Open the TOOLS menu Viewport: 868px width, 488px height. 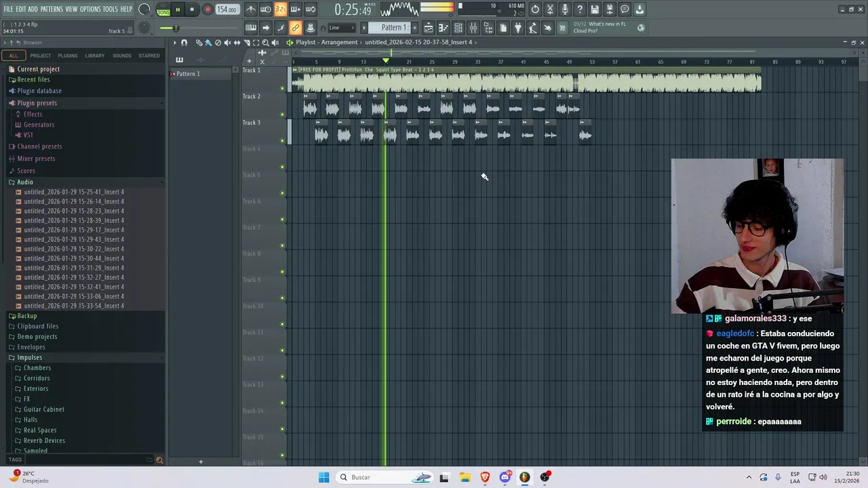(110, 9)
